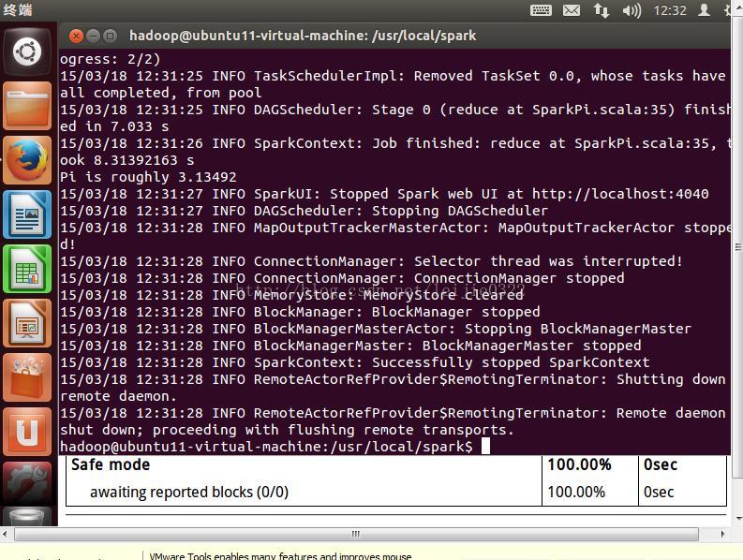Maximize the terminal window
743x560 pixels.
pyautogui.click(x=110, y=36)
